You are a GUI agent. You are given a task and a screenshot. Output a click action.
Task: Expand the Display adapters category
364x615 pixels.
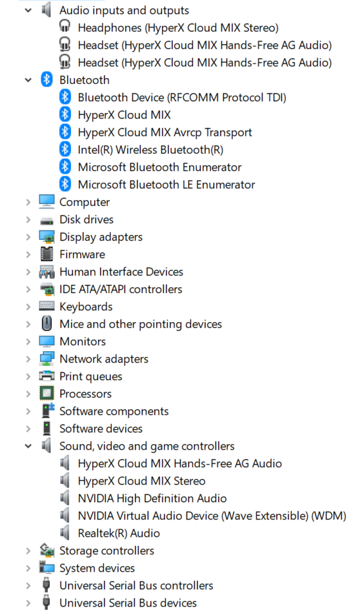point(28,237)
